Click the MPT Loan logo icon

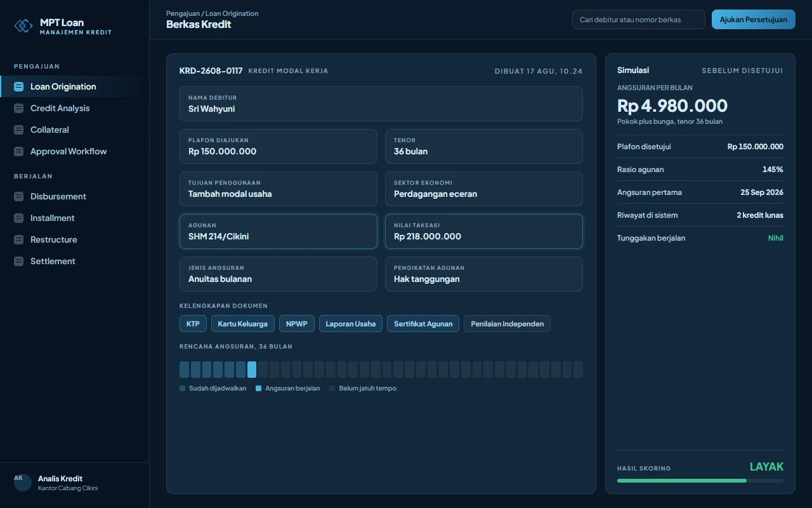(x=23, y=25)
